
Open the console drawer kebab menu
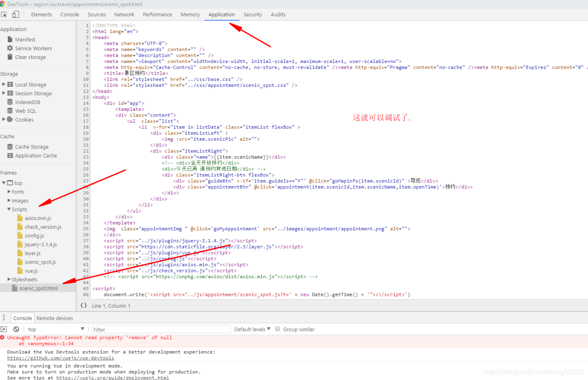pos(4,318)
